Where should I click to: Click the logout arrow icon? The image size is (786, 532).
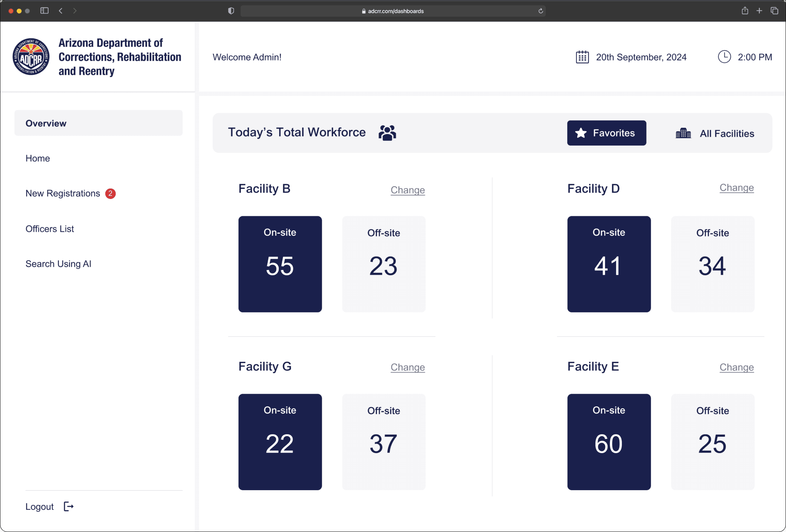pos(69,506)
